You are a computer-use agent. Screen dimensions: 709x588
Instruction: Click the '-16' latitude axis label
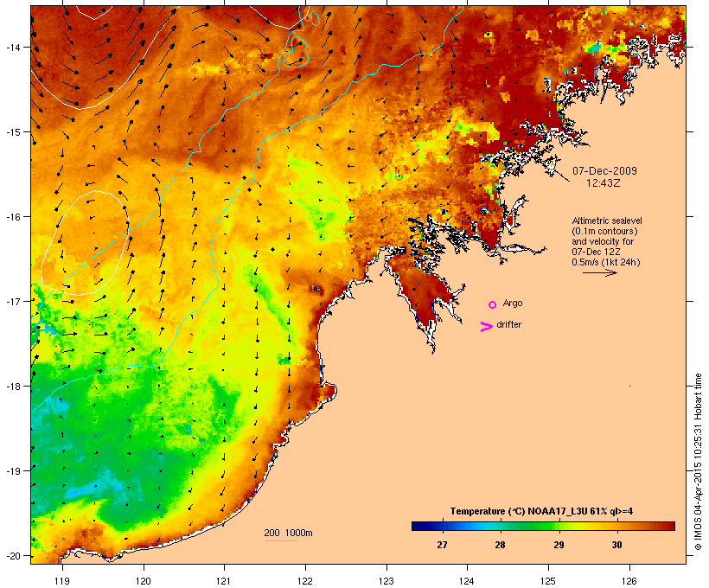(x=12, y=217)
